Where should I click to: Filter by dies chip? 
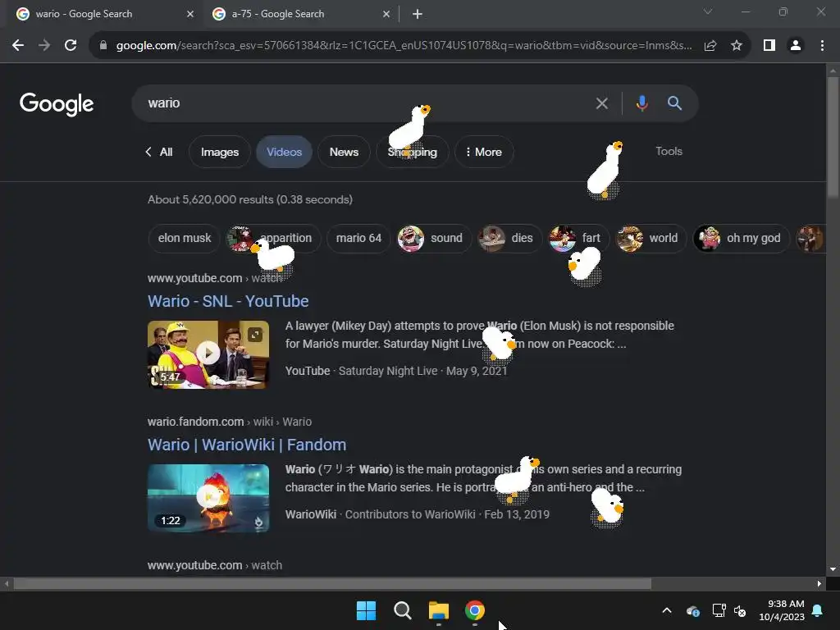(x=509, y=238)
